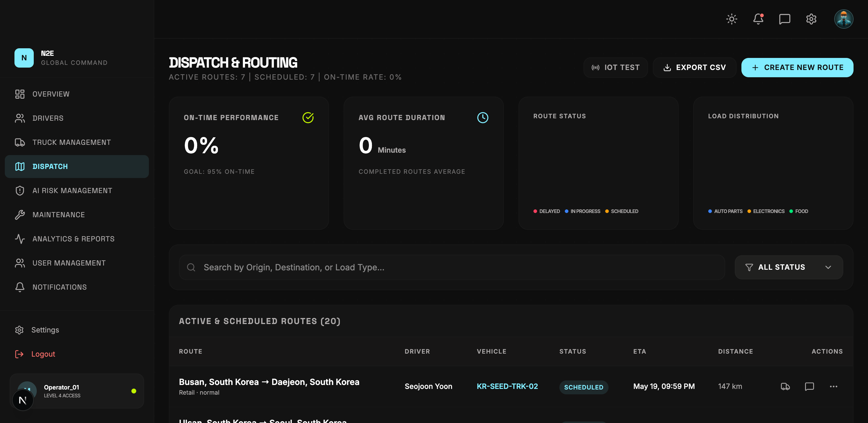Click the N2E logo badge
This screenshot has width=868, height=423.
24,58
